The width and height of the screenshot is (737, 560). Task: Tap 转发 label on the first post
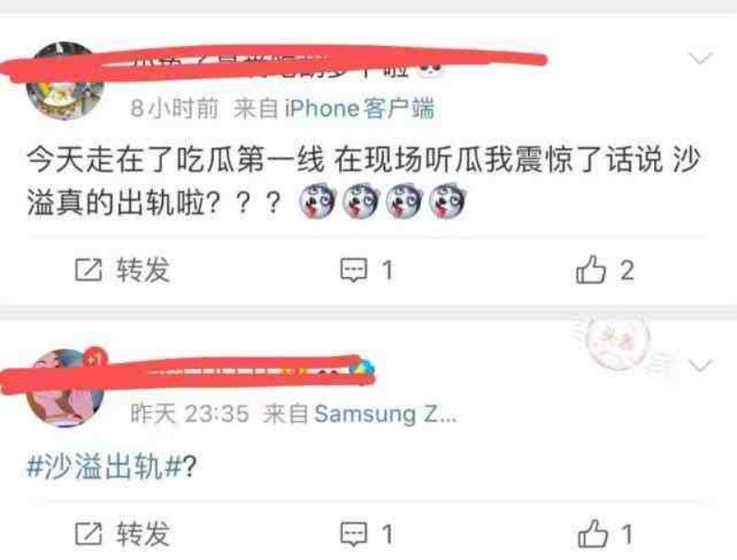click(x=143, y=270)
